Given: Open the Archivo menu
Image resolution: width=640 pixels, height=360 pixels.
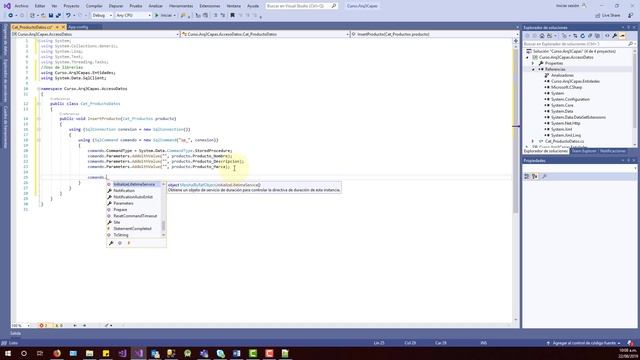Looking at the screenshot, I should (21, 6).
